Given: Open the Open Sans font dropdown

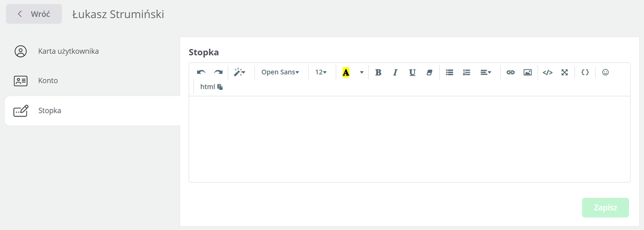Looking at the screenshot, I should [280, 72].
